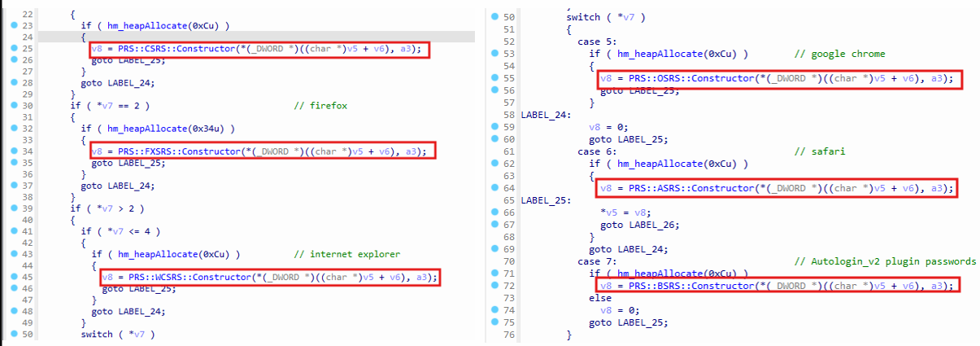Click the 'LABEL_25:' label definition
This screenshot has height=346, width=980.
coord(544,200)
